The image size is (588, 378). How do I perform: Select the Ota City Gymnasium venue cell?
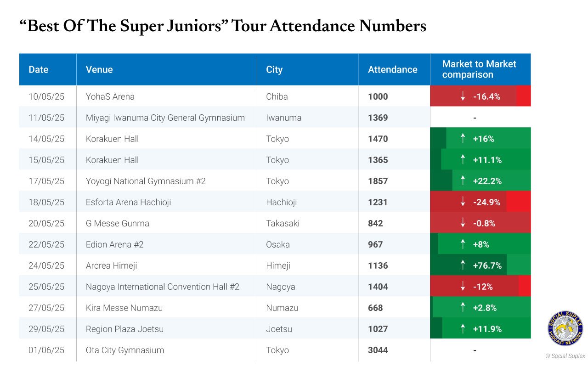167,350
